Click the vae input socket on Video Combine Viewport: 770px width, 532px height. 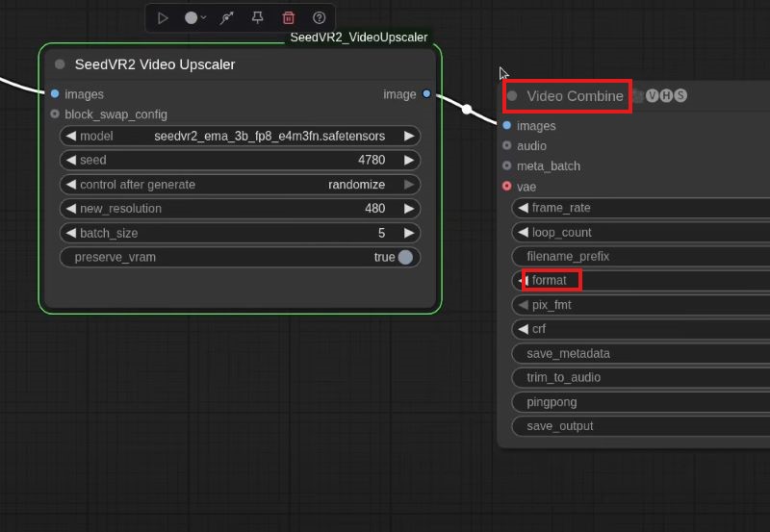click(x=507, y=187)
